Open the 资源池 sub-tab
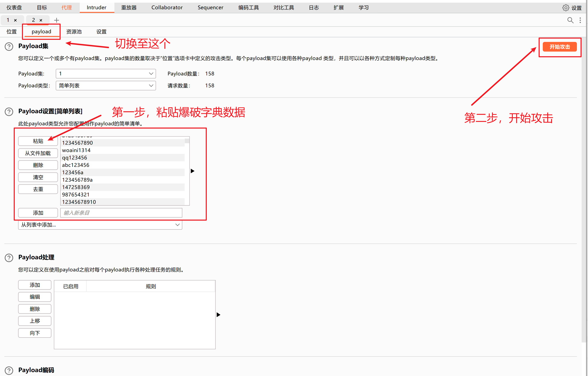Screen dimensions: 588x376 coord(74,31)
